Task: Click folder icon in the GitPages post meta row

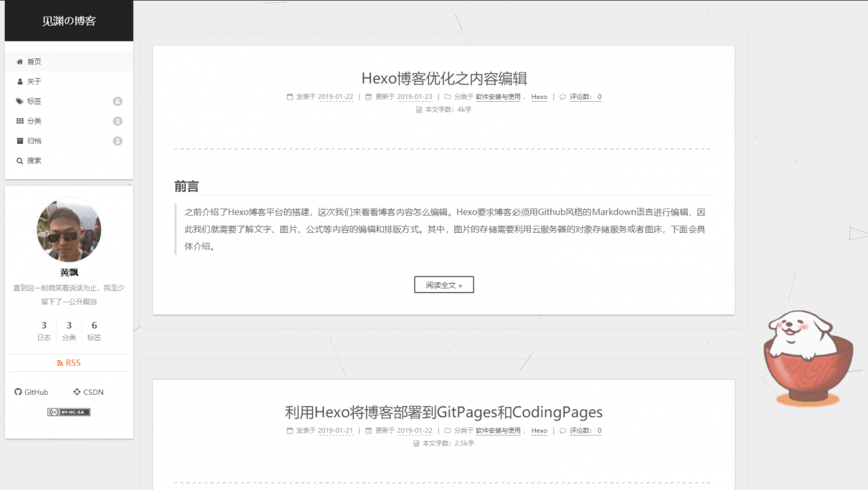Action: tap(448, 431)
